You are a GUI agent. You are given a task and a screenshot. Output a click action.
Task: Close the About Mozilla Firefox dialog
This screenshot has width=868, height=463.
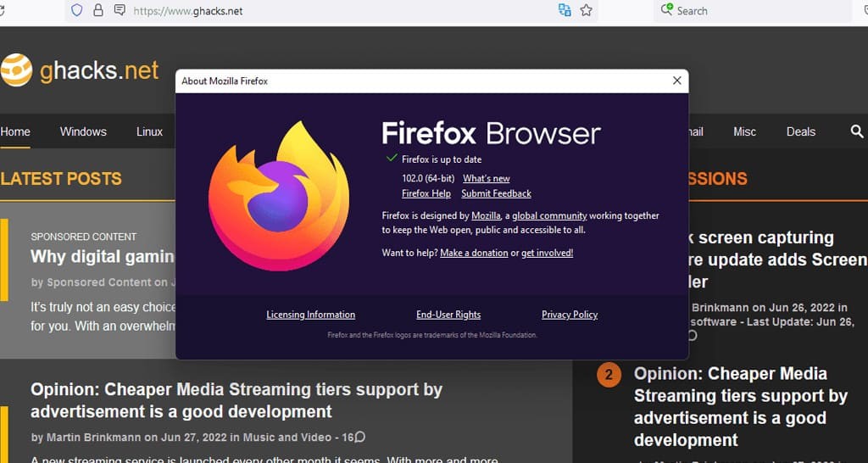click(x=676, y=81)
